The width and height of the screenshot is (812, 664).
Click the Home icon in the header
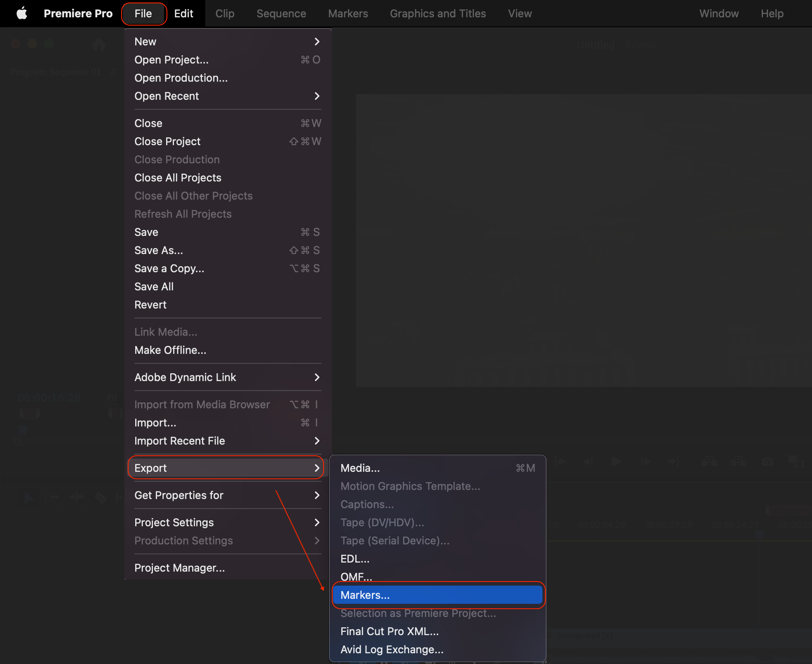click(99, 45)
